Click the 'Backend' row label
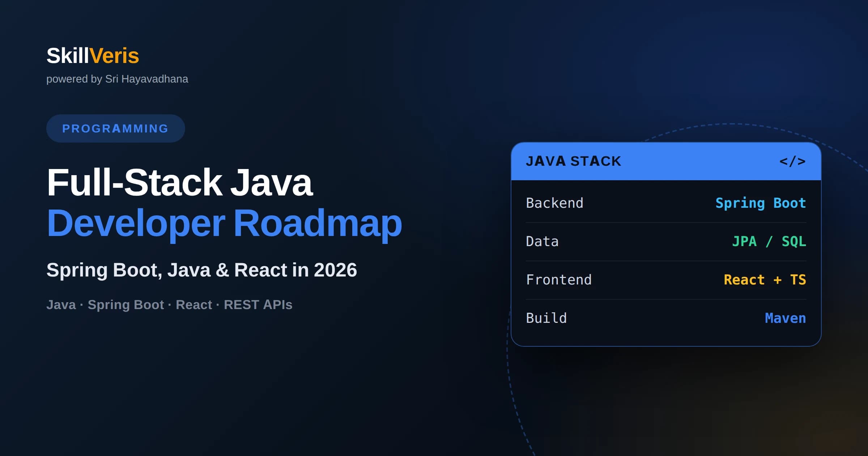Image resolution: width=868 pixels, height=456 pixels. 554,203
